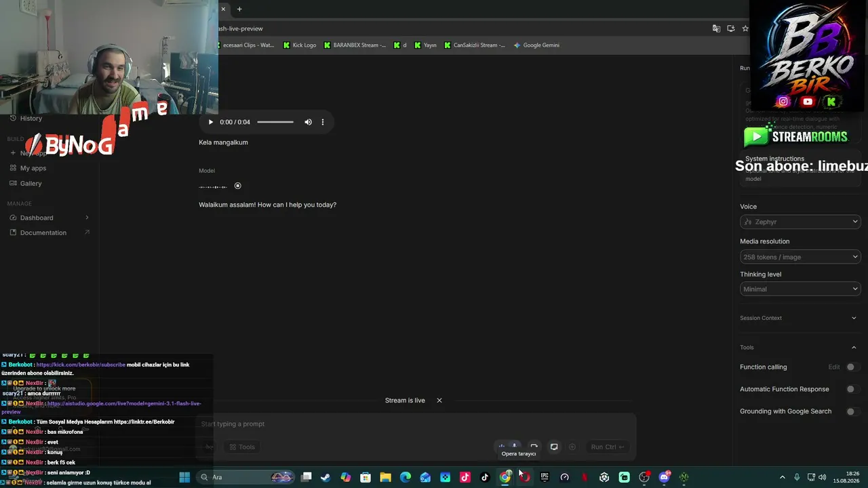Click the install app icon in address bar
This screenshot has height=488, width=868.
731,28
